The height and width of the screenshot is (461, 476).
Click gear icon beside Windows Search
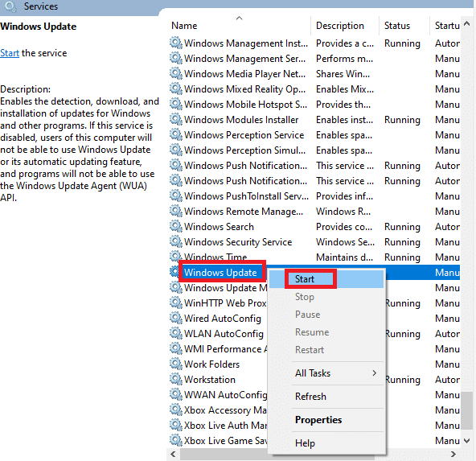(x=176, y=226)
